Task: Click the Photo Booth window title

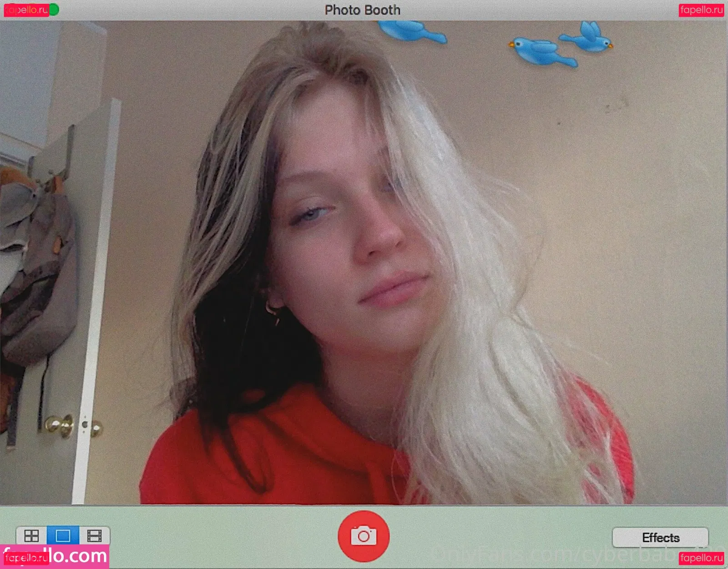Action: point(362,10)
